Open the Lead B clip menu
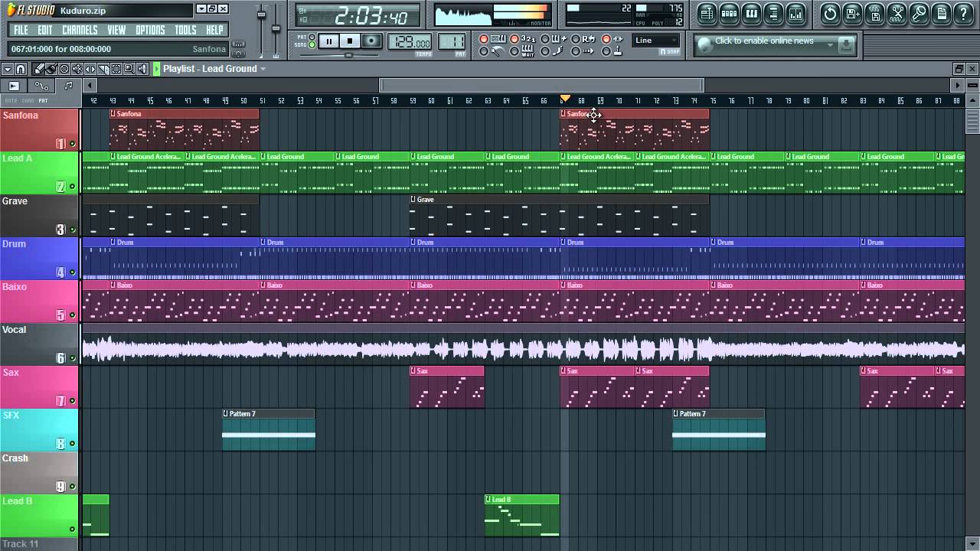This screenshot has width=980, height=551. click(x=488, y=499)
